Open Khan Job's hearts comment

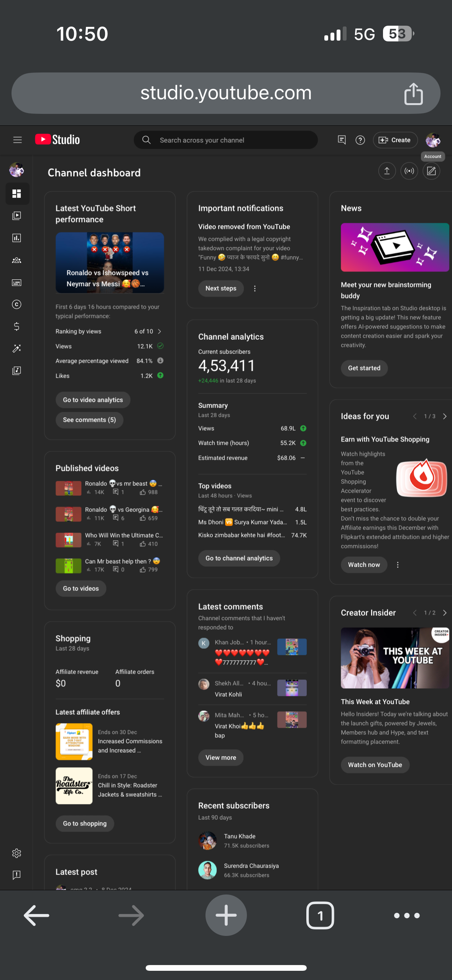(x=252, y=652)
